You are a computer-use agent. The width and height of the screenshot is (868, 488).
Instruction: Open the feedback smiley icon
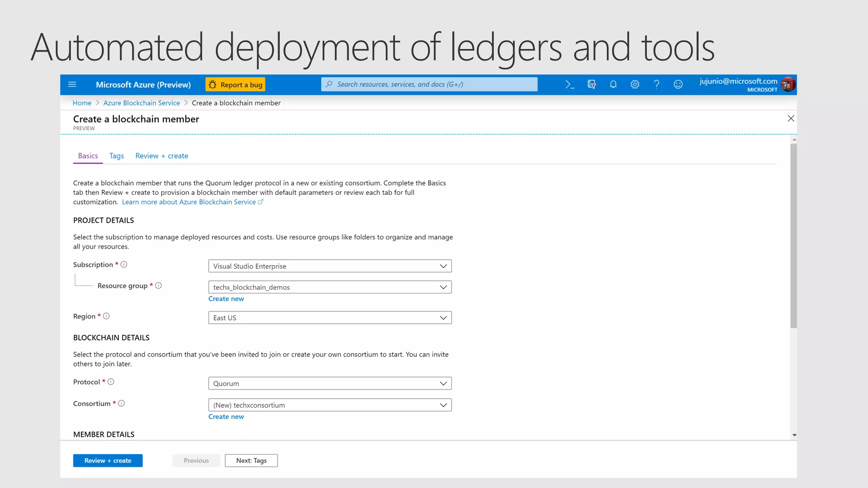point(678,84)
